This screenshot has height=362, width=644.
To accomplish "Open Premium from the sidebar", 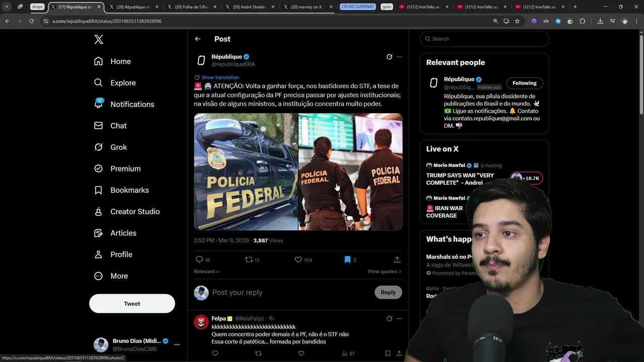I will click(118, 169).
